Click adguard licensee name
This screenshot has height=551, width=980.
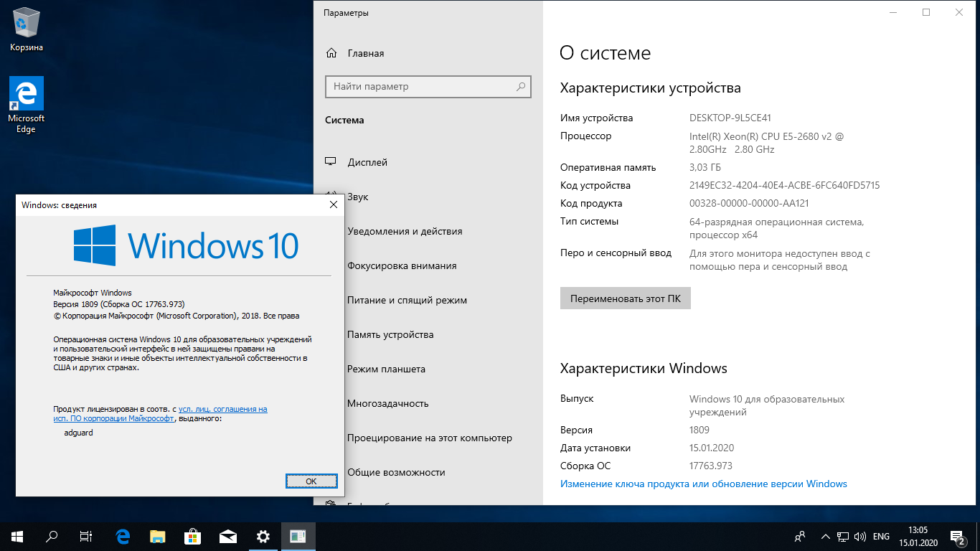pos(79,433)
